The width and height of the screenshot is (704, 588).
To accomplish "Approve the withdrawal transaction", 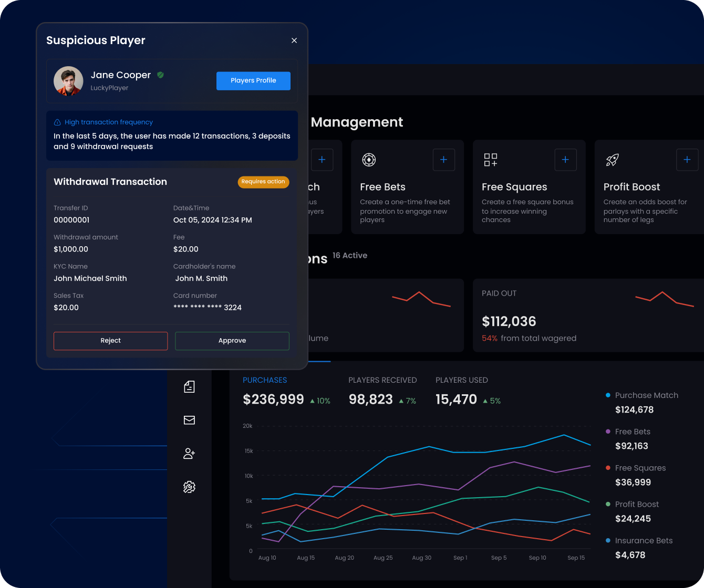I will click(x=232, y=341).
